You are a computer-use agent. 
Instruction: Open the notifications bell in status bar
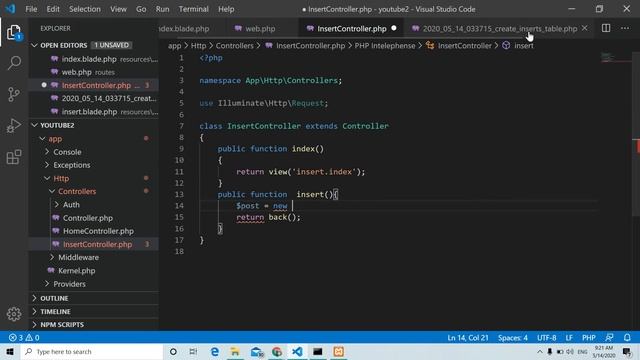(627, 338)
